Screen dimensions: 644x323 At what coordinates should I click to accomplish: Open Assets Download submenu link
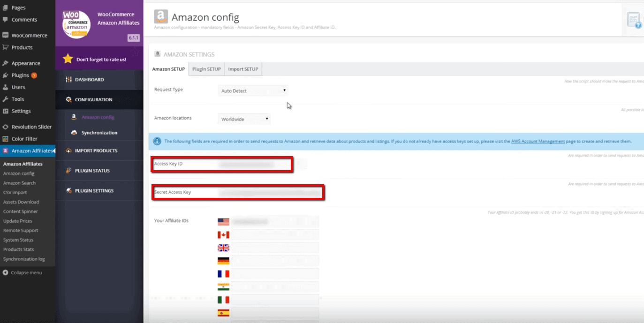21,202
